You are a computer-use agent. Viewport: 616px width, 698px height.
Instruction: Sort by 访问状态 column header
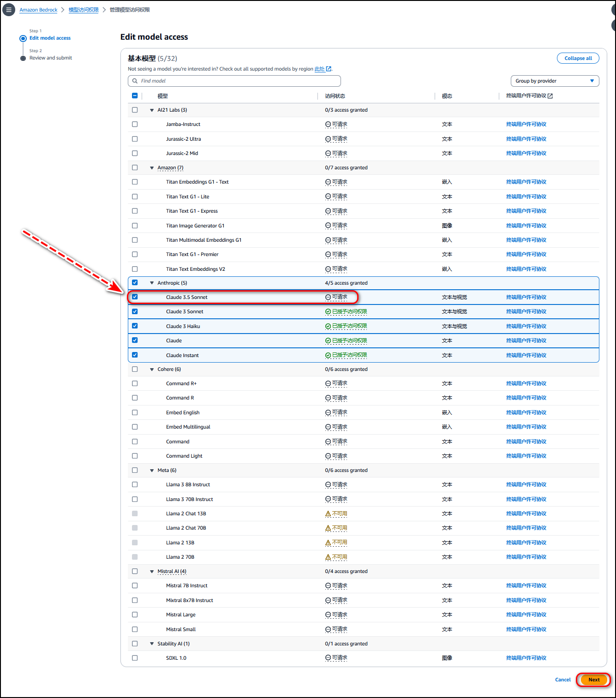click(x=335, y=96)
